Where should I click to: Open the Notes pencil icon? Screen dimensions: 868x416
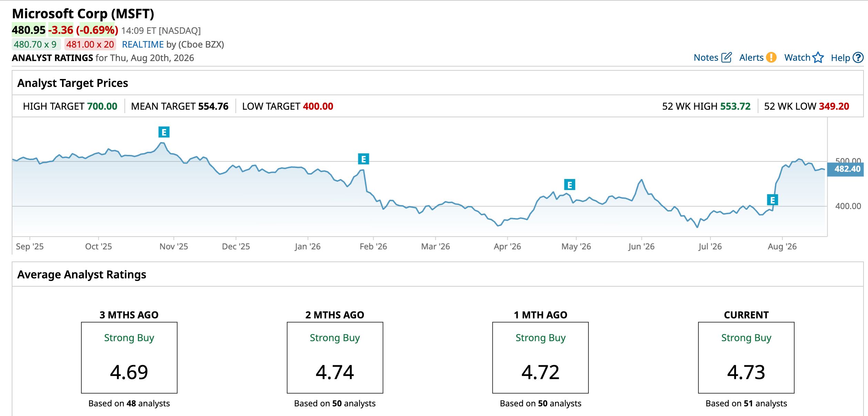[x=726, y=57]
